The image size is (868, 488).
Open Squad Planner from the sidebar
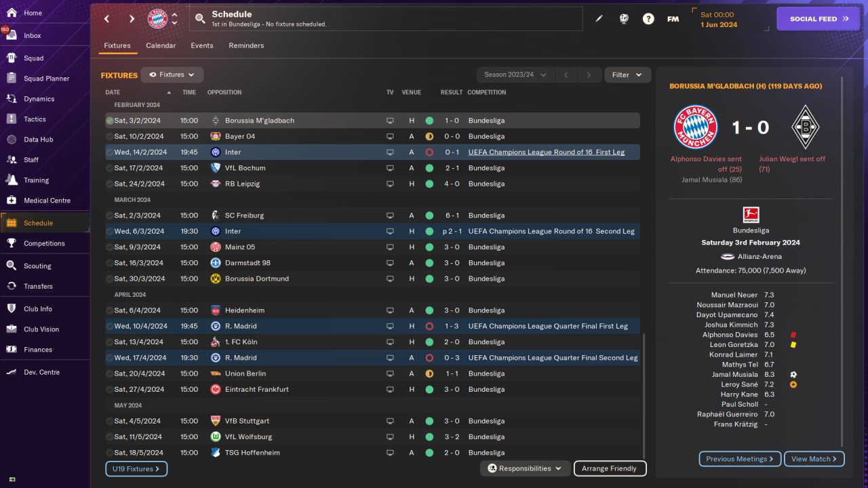coord(45,79)
